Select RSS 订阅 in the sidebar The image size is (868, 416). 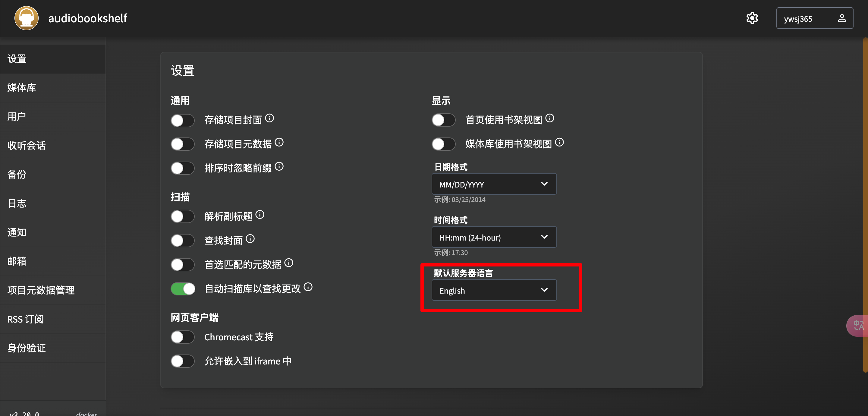(26, 319)
